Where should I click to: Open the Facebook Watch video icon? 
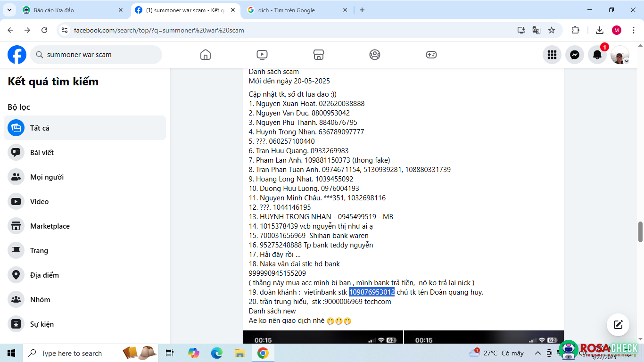tap(262, 55)
